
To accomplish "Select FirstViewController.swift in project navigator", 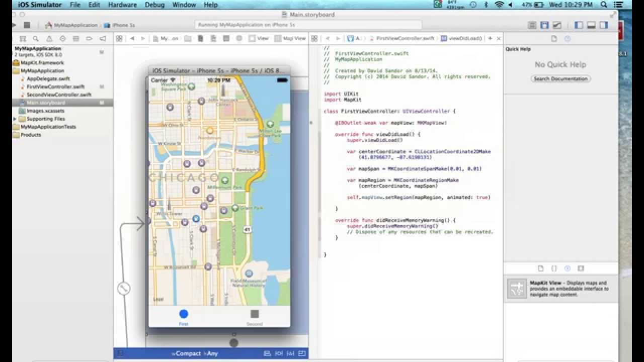I will (55, 87).
